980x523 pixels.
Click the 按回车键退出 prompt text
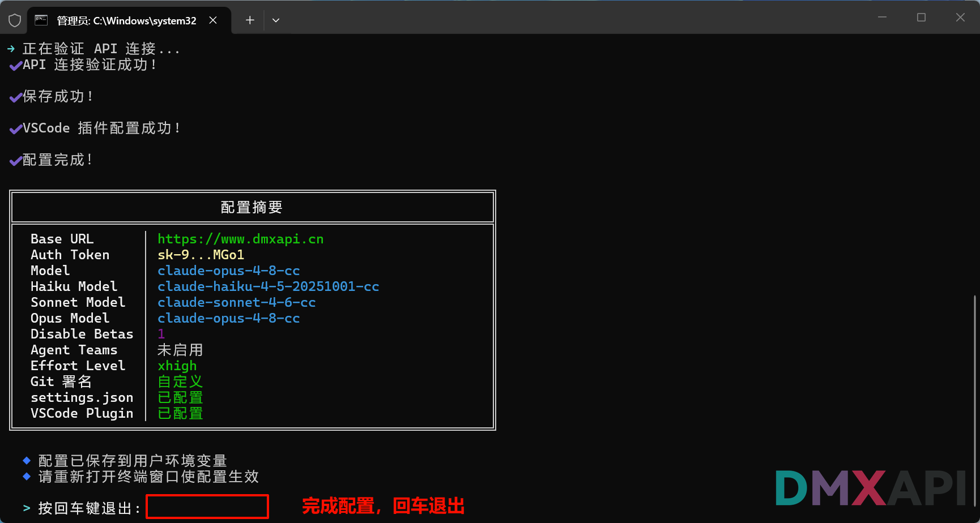(x=89, y=508)
